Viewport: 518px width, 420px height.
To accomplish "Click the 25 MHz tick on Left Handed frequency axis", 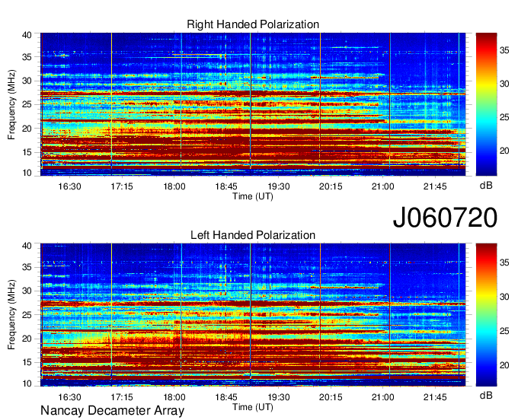I will [x=27, y=315].
